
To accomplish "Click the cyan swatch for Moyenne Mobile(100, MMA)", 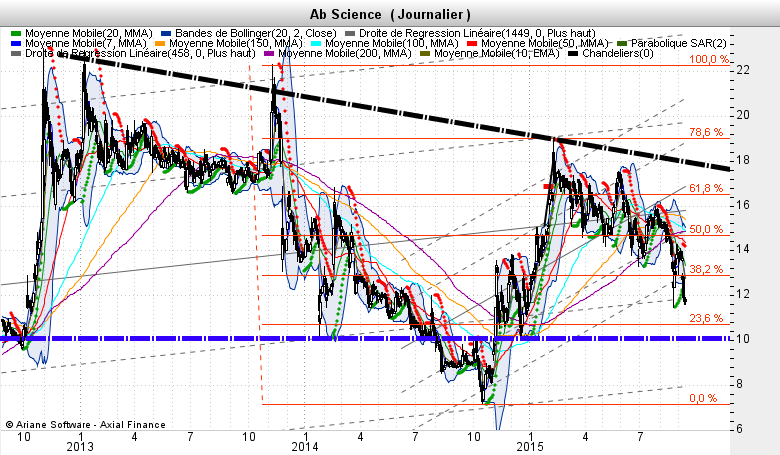I will point(316,44).
